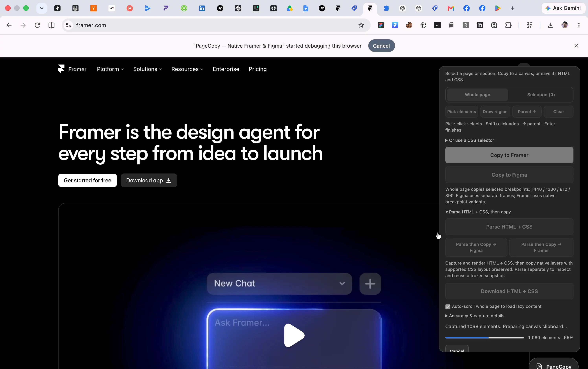Open the gray R extension icon

[466, 25]
